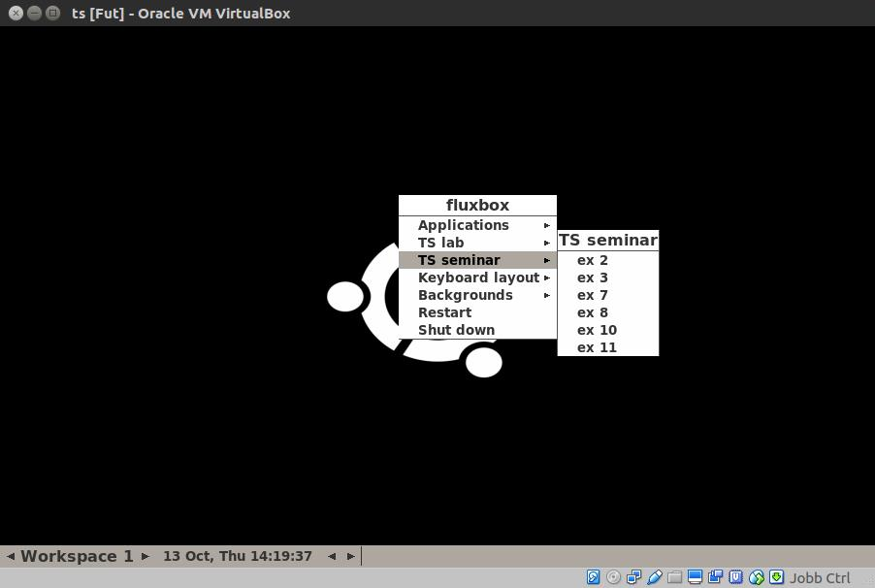This screenshot has width=875, height=588.
Task: Click arrow beside highlighted TS seminar entry
Action: click(x=547, y=260)
